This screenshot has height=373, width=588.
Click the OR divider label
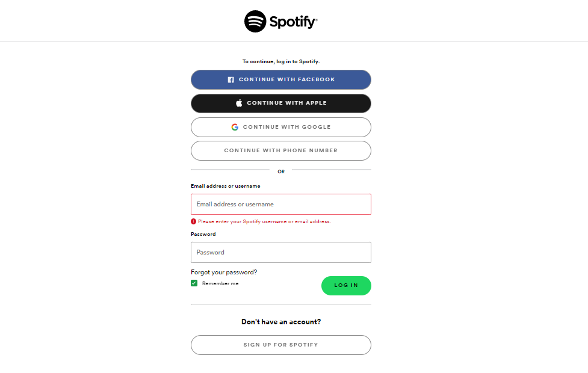pyautogui.click(x=280, y=171)
